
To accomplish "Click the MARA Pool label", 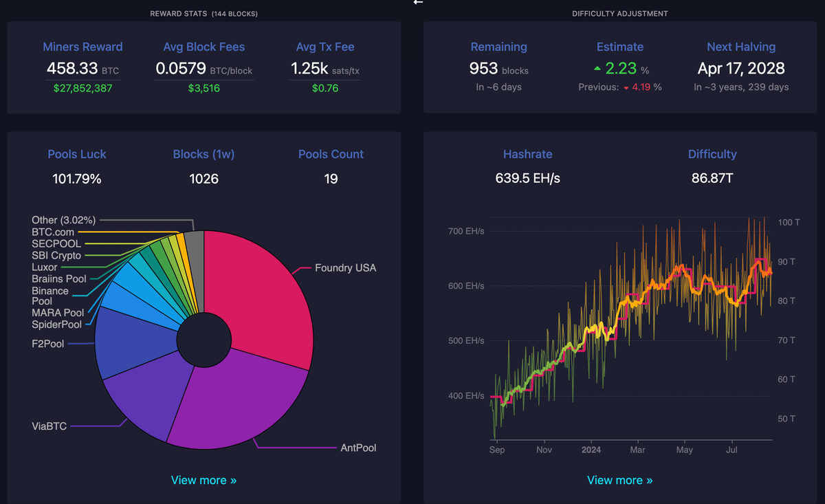I will point(58,313).
